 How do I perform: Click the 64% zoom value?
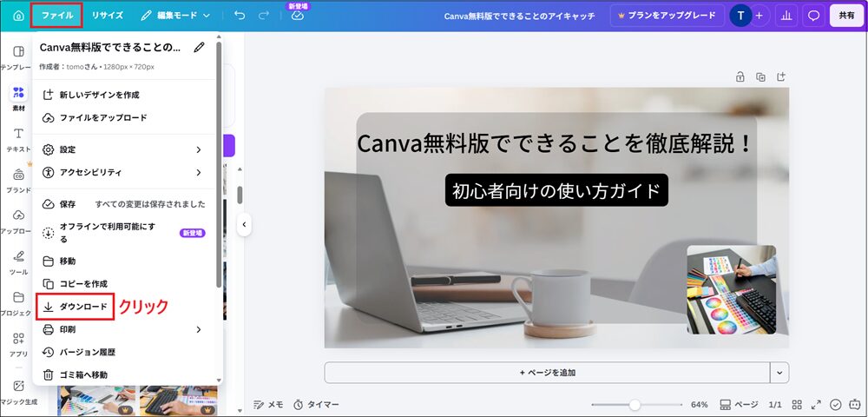699,405
